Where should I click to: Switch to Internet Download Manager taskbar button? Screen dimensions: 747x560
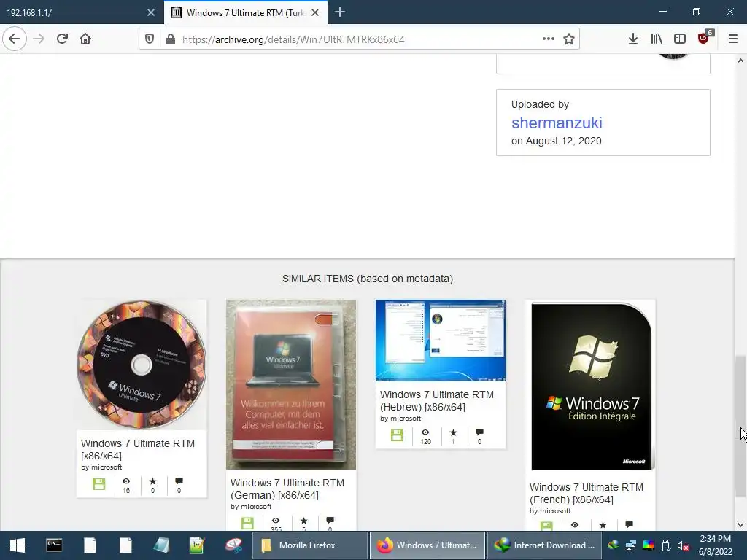(544, 545)
